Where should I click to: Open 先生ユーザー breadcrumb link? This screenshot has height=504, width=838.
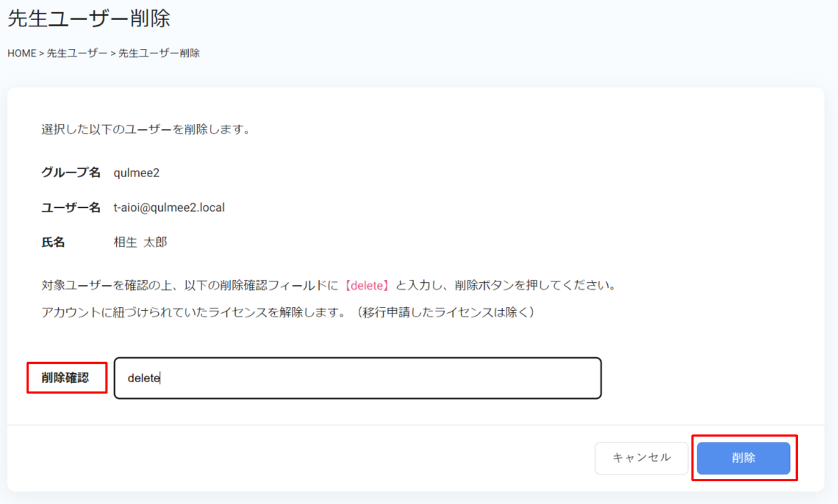(x=77, y=53)
